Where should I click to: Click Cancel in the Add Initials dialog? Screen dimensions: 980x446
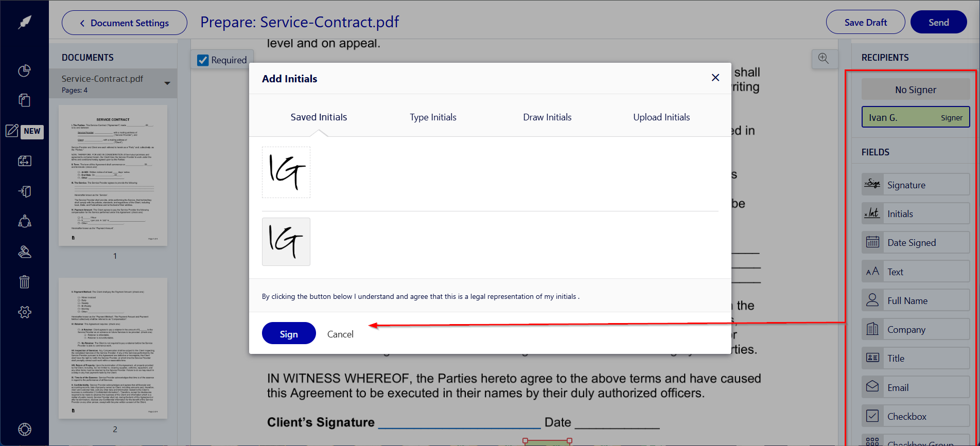tap(340, 334)
